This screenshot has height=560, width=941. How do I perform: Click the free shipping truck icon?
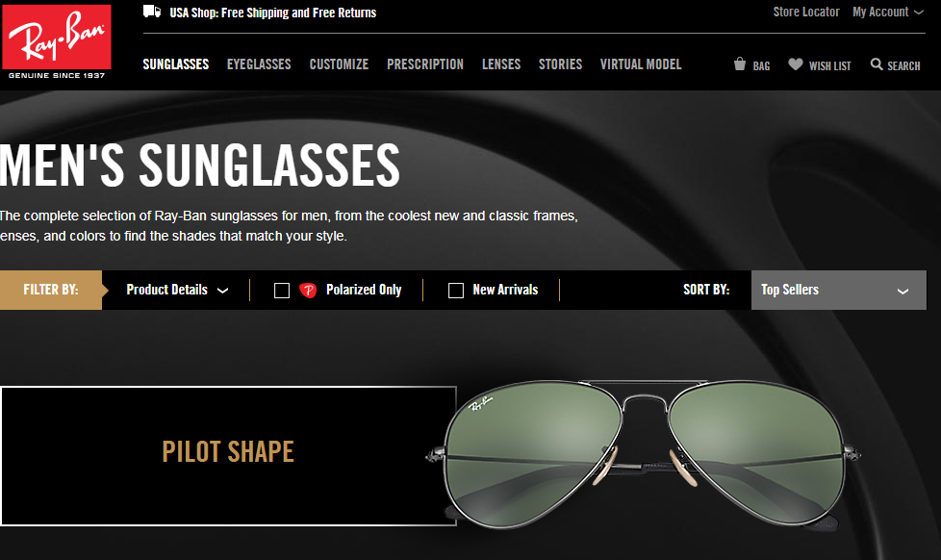click(x=152, y=12)
